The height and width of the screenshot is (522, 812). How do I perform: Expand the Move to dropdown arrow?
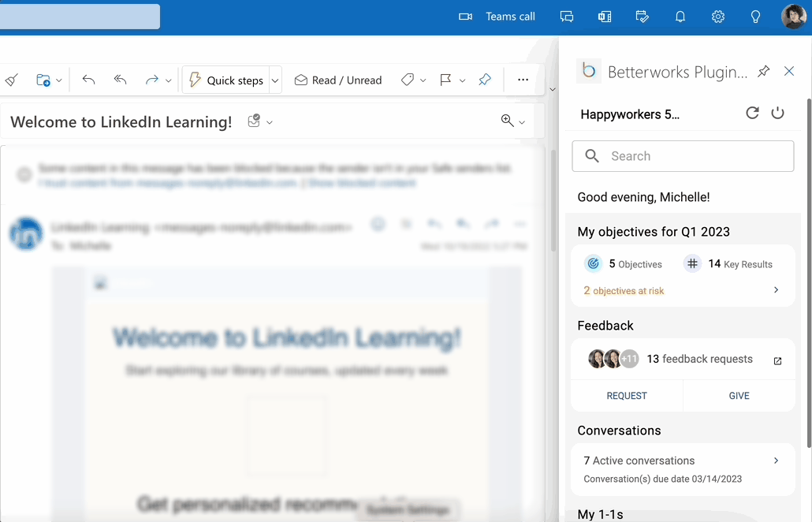point(59,80)
